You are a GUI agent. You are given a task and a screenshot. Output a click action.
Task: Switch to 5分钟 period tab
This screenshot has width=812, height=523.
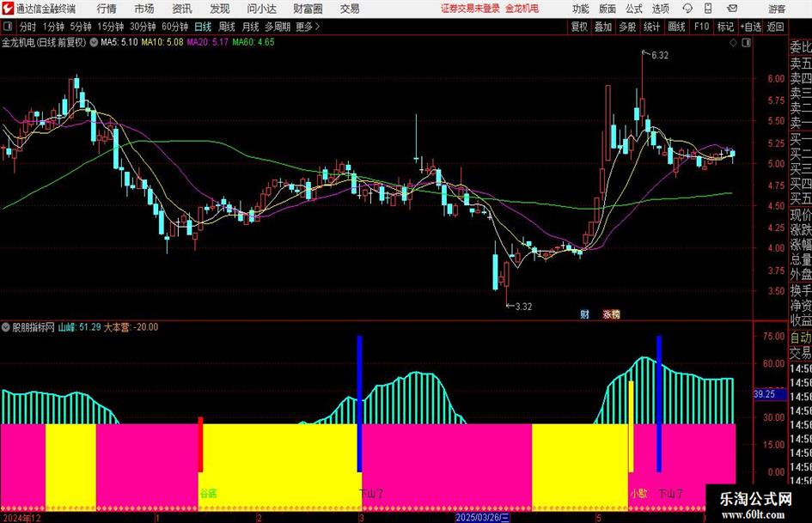tap(81, 27)
